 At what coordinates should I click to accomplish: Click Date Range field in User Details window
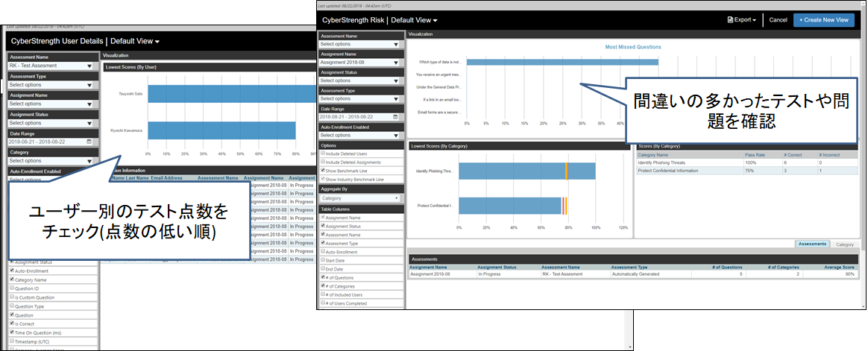51,142
